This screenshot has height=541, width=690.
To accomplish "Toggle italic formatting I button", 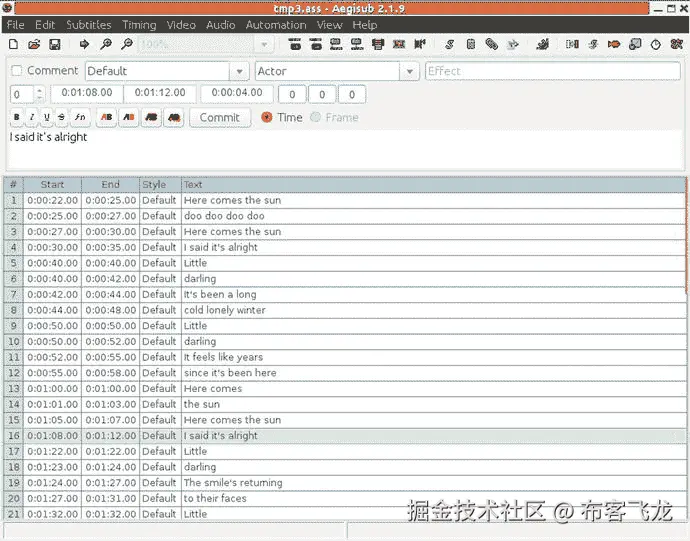I will (32, 117).
